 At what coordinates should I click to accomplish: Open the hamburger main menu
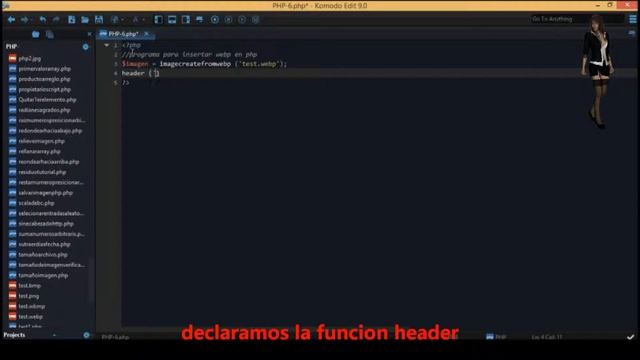coord(632,19)
